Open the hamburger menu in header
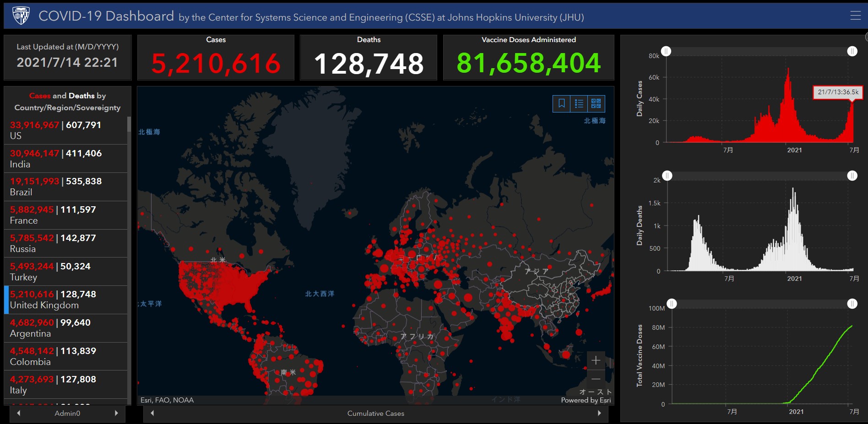Image resolution: width=868 pixels, height=424 pixels. pos(855,16)
